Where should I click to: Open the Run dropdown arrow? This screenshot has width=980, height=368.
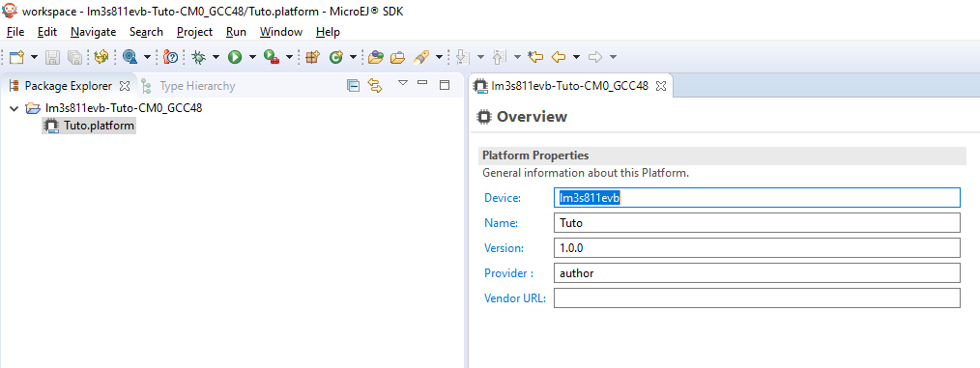[x=252, y=57]
